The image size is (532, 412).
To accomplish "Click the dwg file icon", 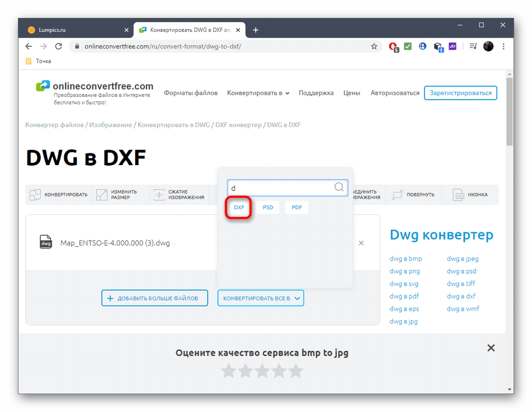I will (x=46, y=242).
